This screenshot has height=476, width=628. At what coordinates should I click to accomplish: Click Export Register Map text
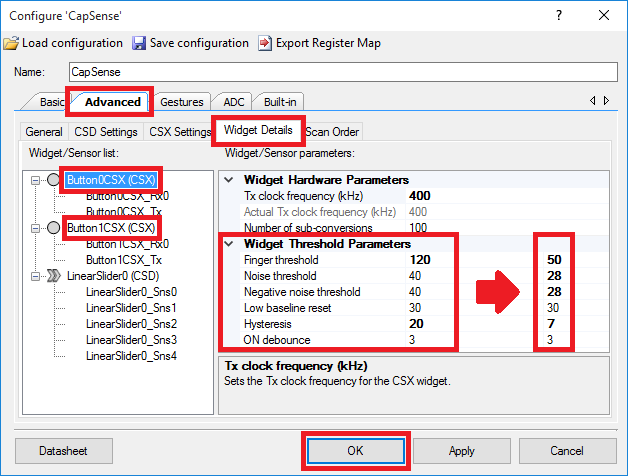tap(328, 43)
